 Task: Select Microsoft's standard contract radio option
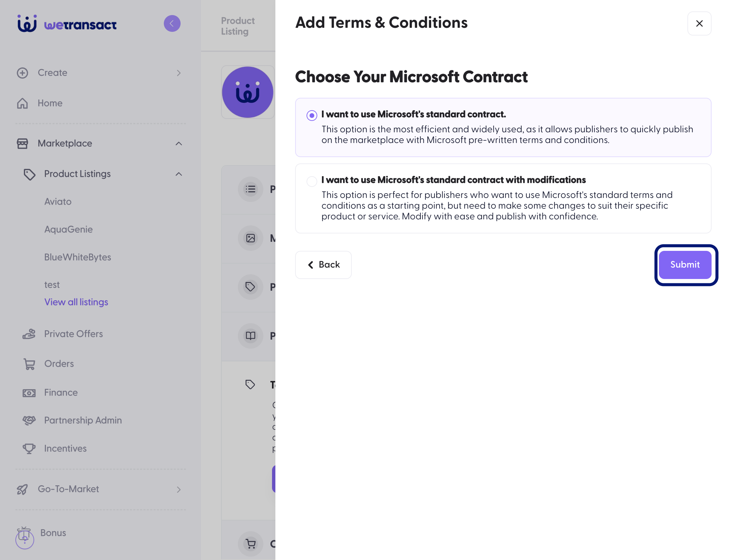pyautogui.click(x=312, y=116)
